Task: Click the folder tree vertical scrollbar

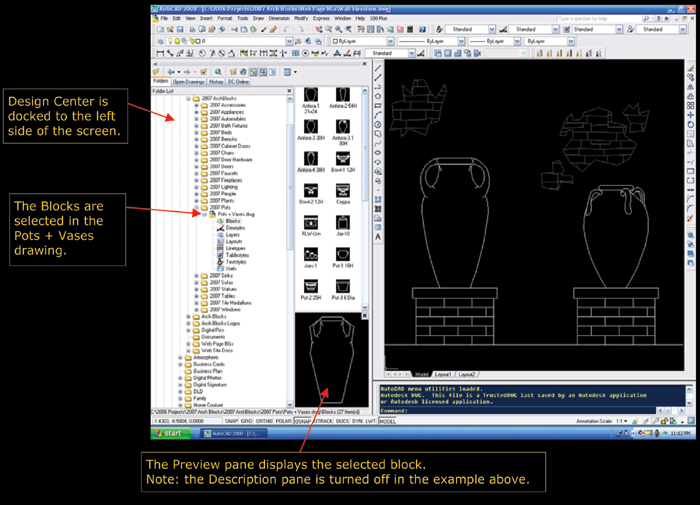Action: point(289,251)
